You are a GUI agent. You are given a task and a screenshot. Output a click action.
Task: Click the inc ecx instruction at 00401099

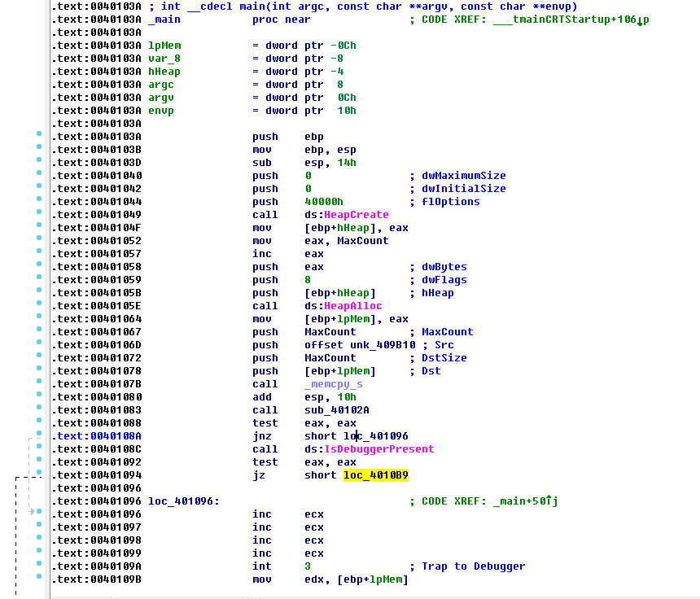[x=288, y=553]
